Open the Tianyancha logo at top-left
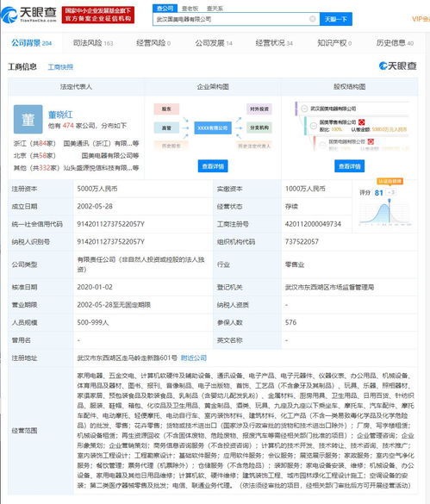 (29, 15)
